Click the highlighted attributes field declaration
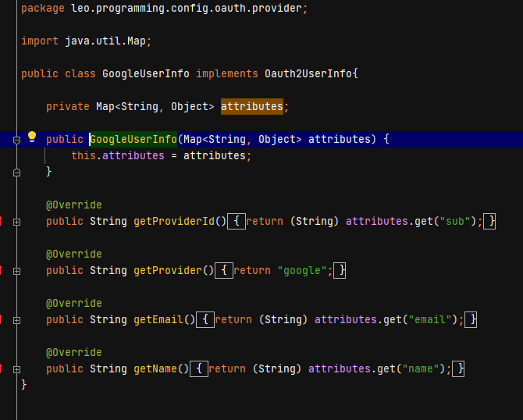The image size is (523, 420). [252, 106]
